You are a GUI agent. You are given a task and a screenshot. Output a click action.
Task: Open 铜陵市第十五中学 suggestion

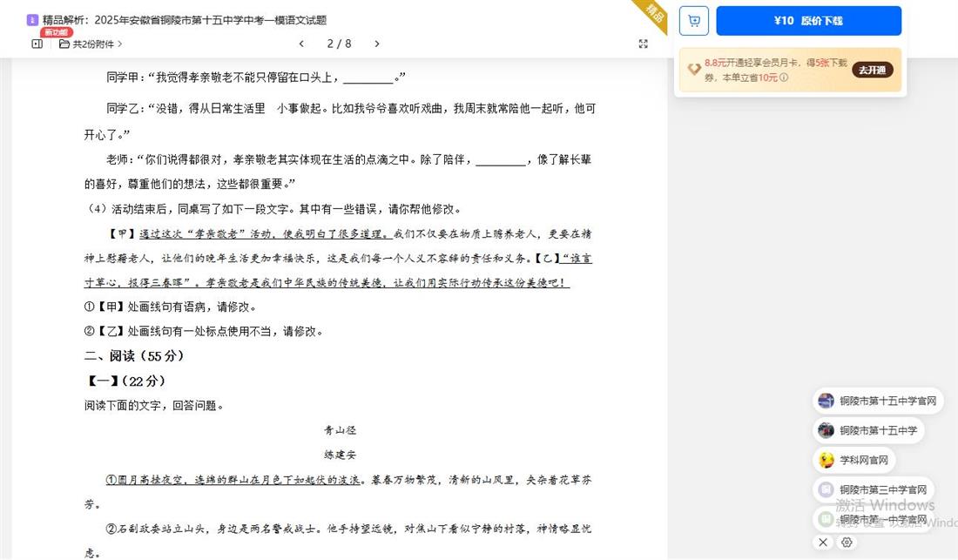tap(869, 430)
